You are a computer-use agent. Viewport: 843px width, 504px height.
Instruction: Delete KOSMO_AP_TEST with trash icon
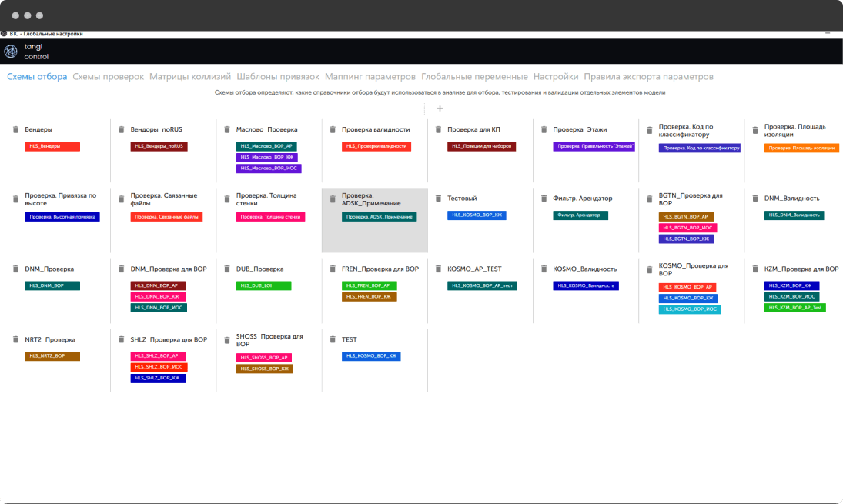[438, 269]
